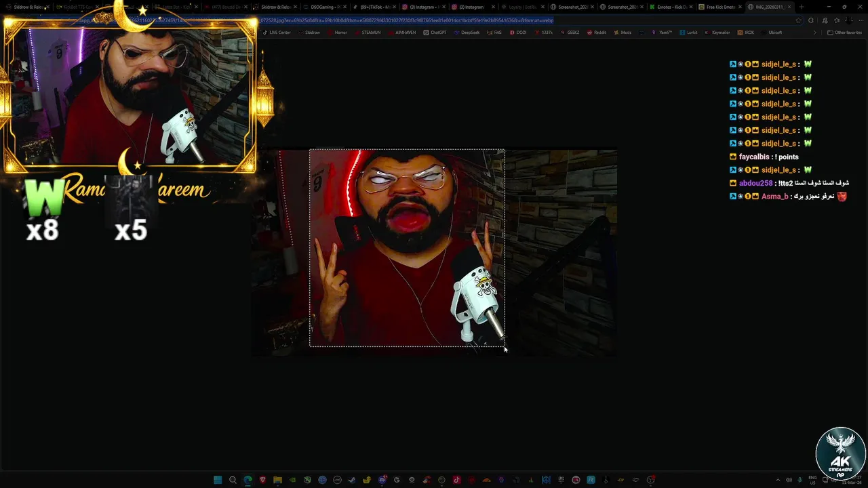This screenshot has height=488, width=868.
Task: Show hidden system tray icons
Action: 778,480
